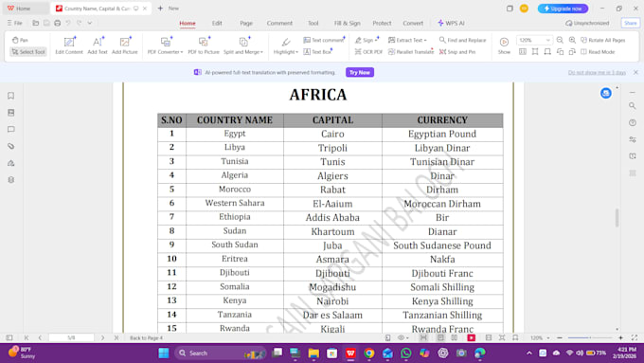Insert a Text Box
This screenshot has width=644, height=363.
[317, 52]
